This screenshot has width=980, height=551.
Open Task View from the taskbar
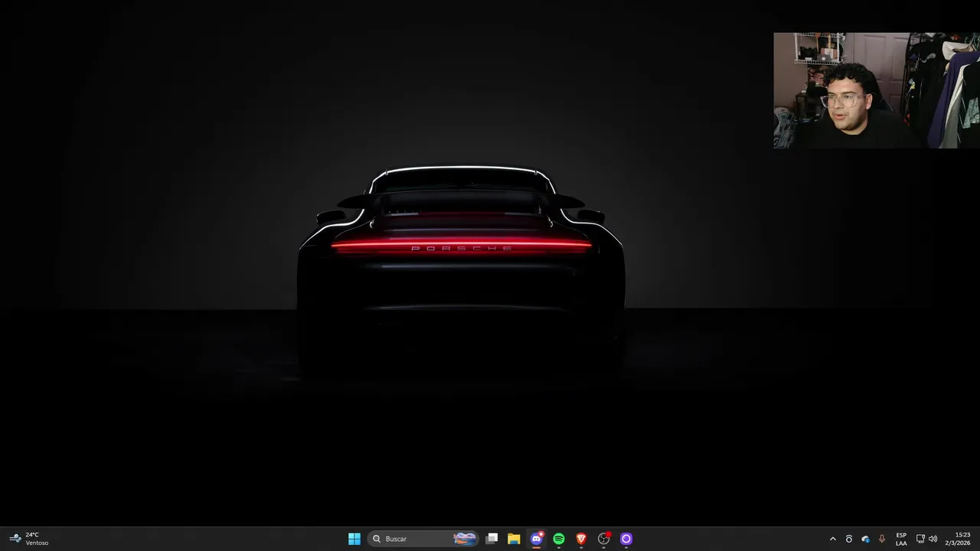click(x=492, y=539)
